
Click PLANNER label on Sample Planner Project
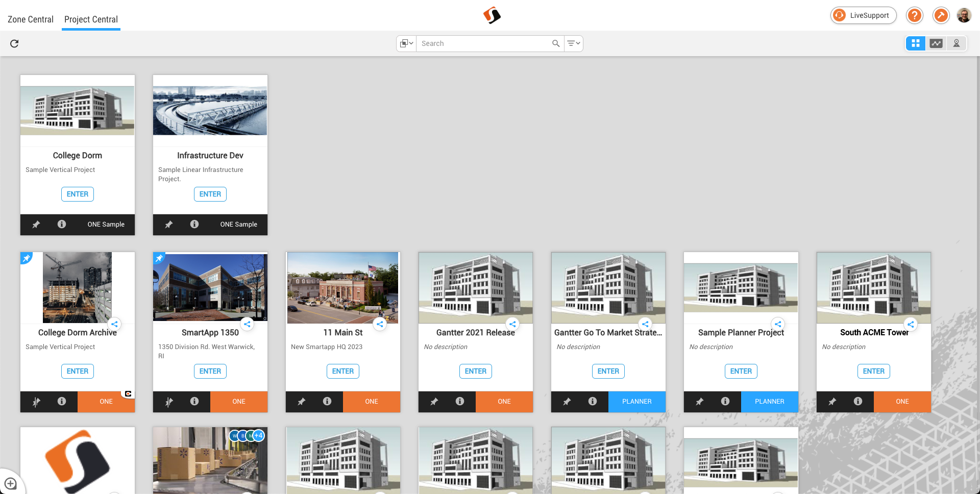coord(770,402)
